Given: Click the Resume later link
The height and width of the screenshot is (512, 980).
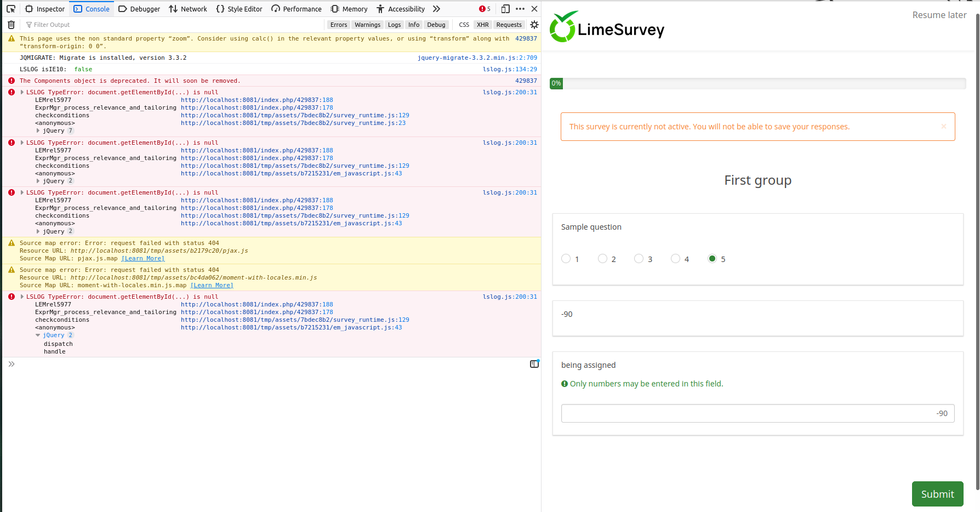Looking at the screenshot, I should [x=939, y=15].
